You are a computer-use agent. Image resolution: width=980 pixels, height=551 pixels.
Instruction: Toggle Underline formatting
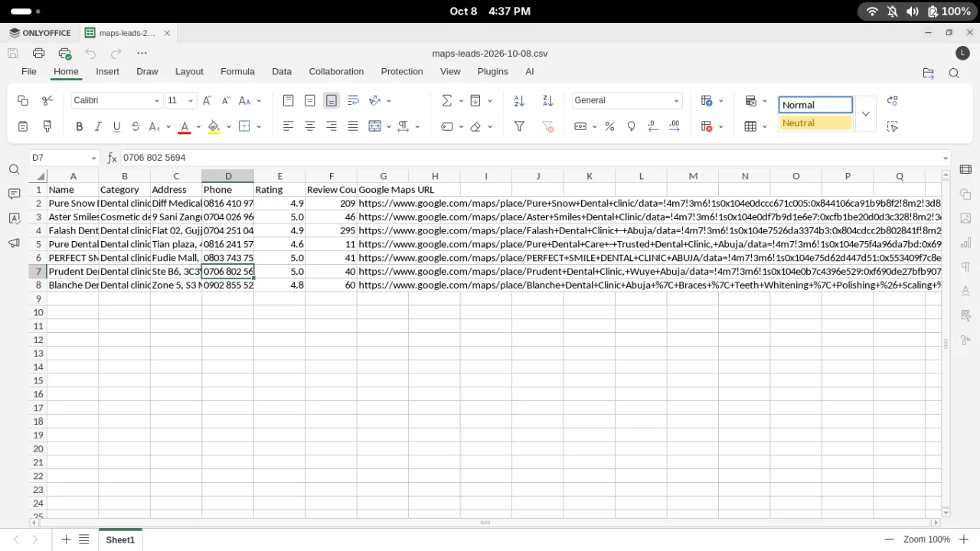[x=116, y=126]
